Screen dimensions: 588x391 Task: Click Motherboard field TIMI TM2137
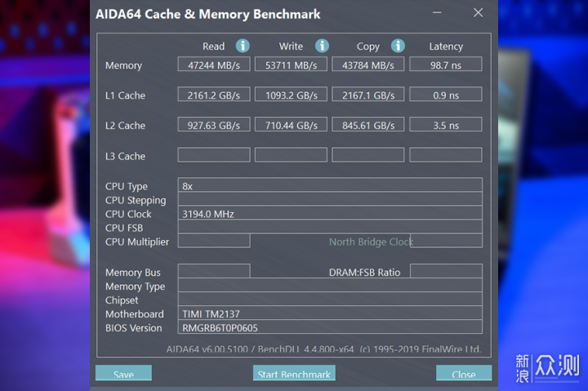pos(330,313)
